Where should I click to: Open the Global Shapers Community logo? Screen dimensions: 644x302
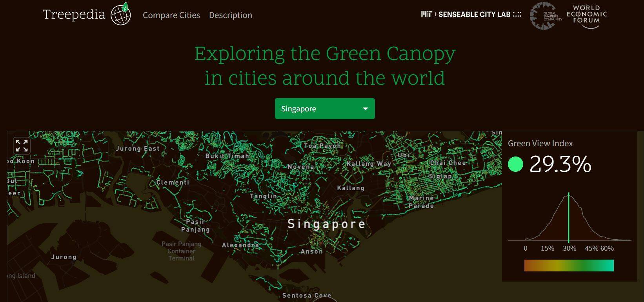pyautogui.click(x=546, y=16)
